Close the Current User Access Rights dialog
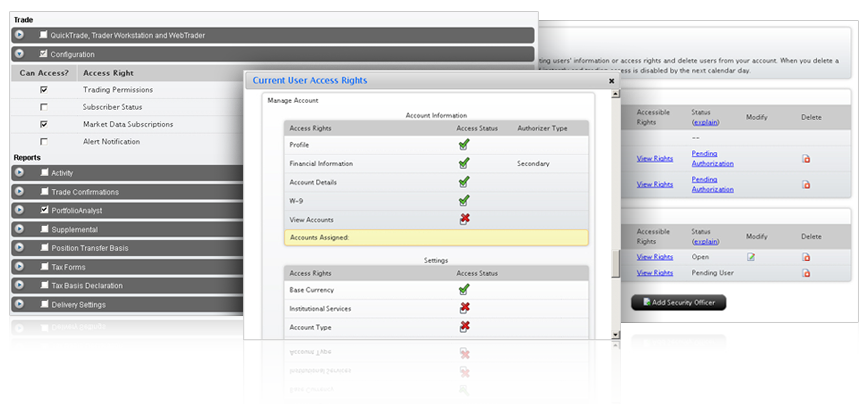 [611, 81]
